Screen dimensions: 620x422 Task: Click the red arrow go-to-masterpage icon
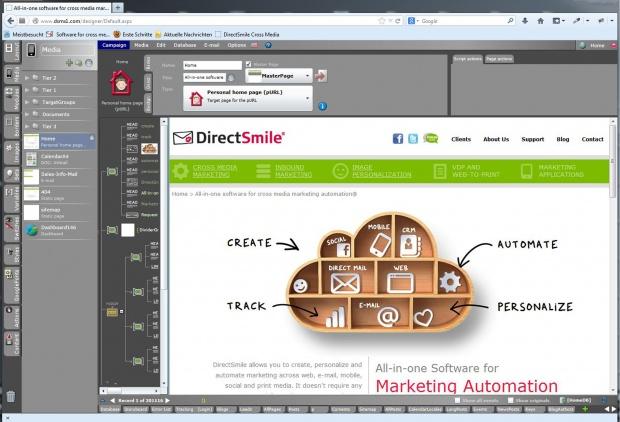pyautogui.click(x=321, y=76)
